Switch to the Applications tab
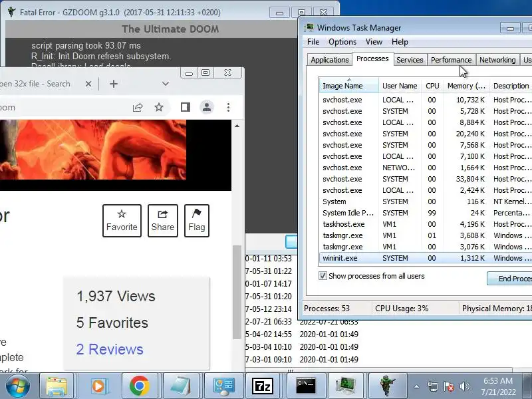The height and width of the screenshot is (399, 532). coord(329,60)
